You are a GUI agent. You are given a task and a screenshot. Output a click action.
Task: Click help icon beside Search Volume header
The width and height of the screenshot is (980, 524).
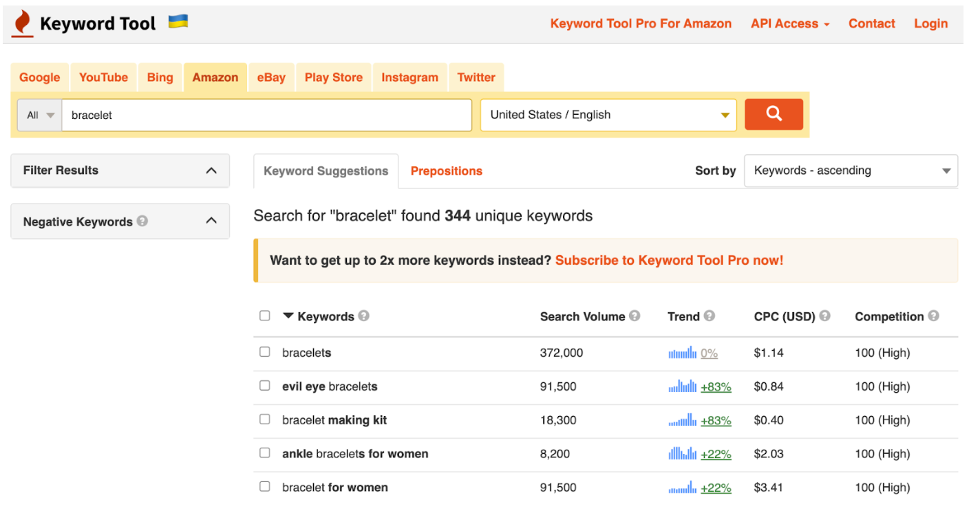coord(635,316)
